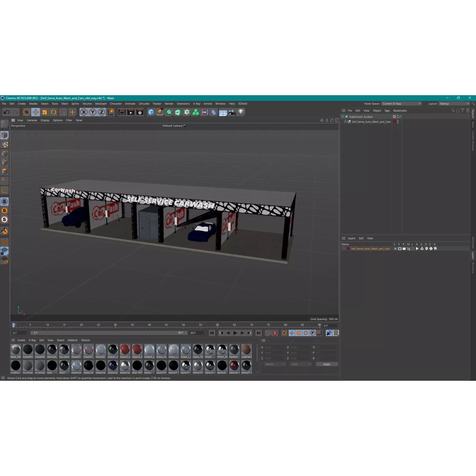Viewport: 476px width, 476px height.
Task: Click the Enable Snap icon
Action: click(4, 201)
